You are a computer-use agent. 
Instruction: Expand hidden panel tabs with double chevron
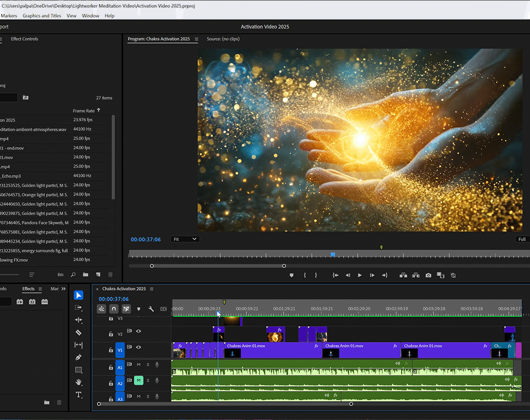[x=64, y=289]
